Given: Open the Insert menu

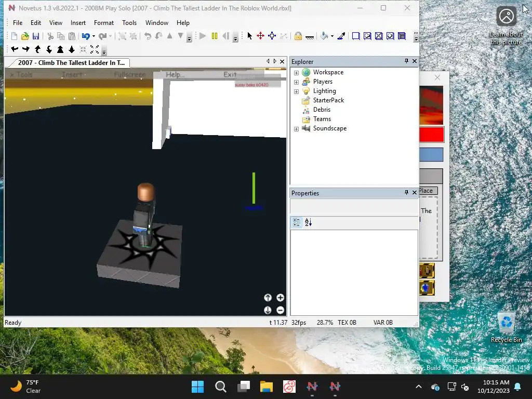Looking at the screenshot, I should pyautogui.click(x=78, y=23).
